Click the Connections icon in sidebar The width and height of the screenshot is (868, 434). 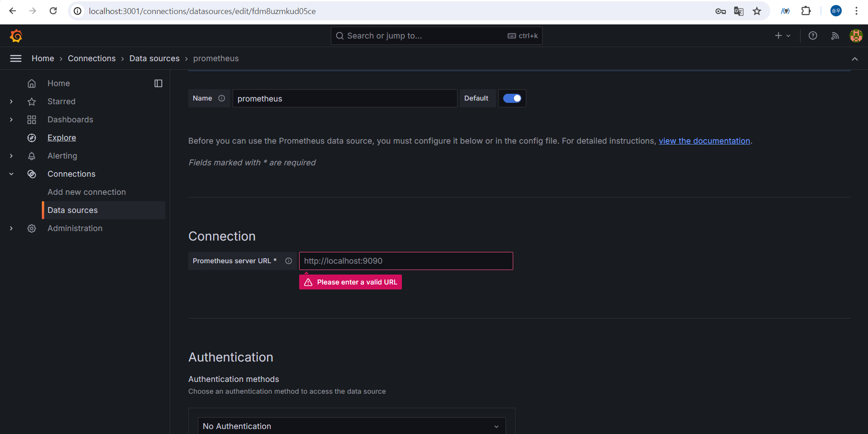tap(32, 174)
